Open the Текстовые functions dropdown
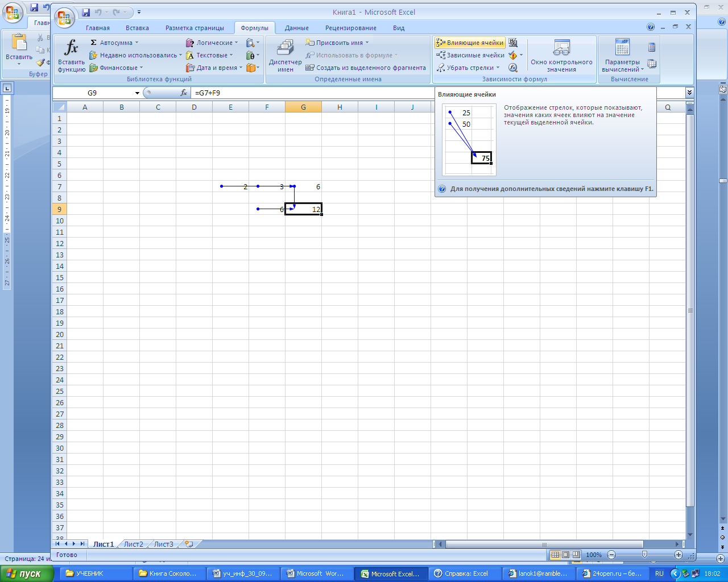This screenshot has width=728, height=582. (x=209, y=55)
